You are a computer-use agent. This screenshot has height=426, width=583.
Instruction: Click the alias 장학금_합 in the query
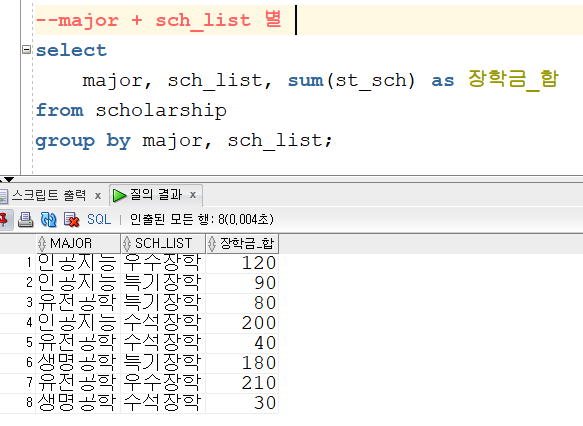[513, 80]
